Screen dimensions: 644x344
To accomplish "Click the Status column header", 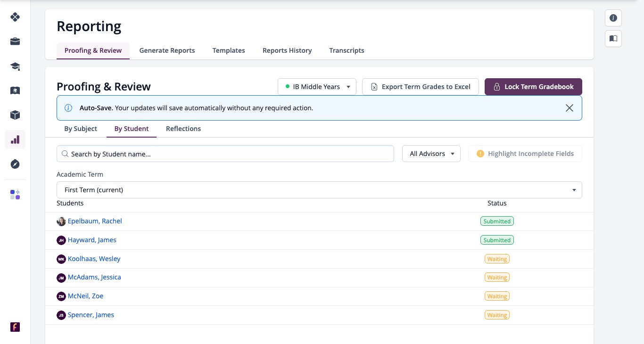I will (x=497, y=203).
